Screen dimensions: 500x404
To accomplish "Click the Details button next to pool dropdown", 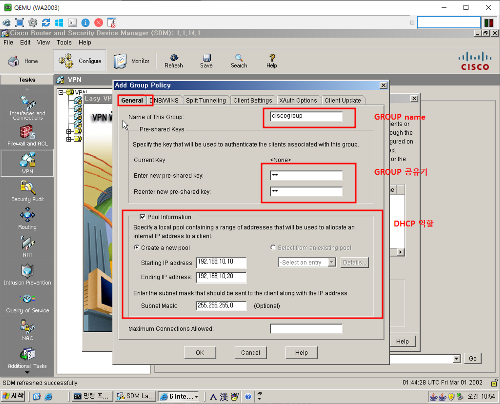I will point(355,262).
